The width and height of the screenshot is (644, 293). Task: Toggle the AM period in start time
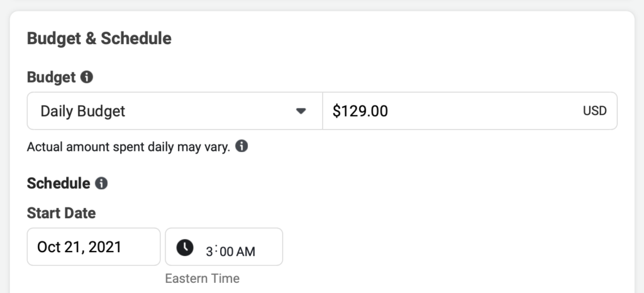(246, 252)
